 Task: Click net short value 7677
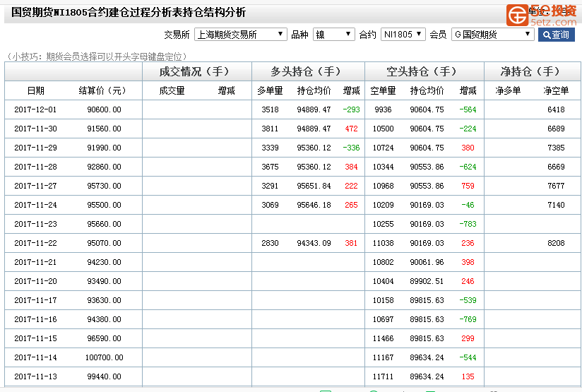click(556, 186)
